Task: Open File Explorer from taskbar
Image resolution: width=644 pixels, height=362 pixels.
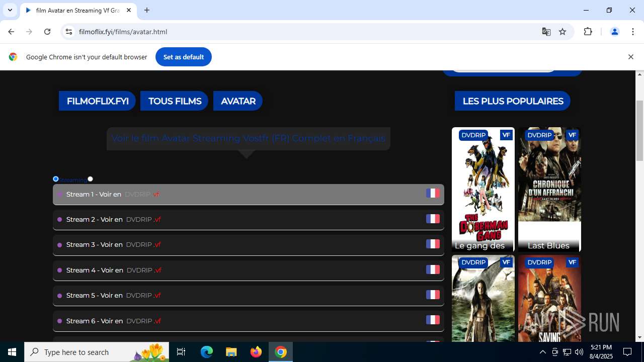Action: coord(231,352)
